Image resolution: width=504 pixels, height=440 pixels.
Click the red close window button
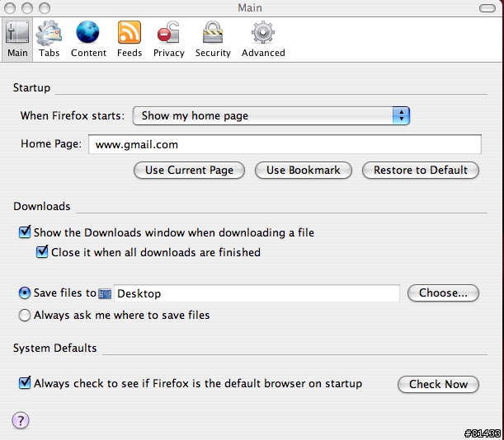coord(10,8)
